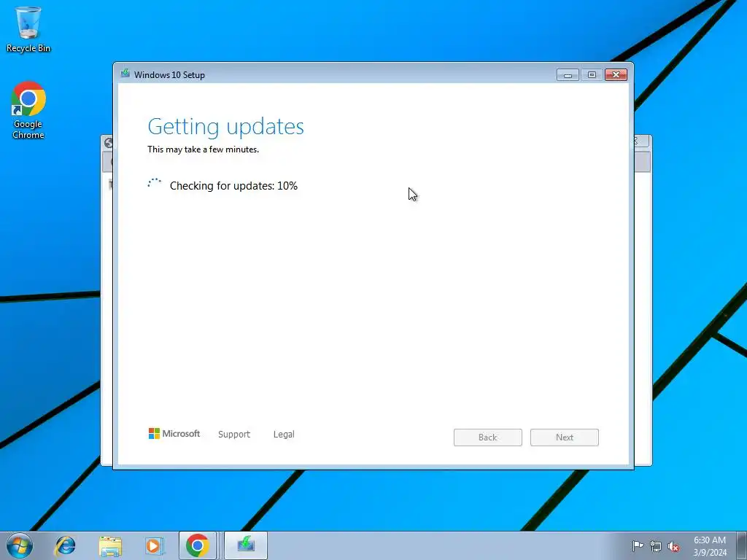Open Internet Explorer from the taskbar

click(65, 545)
